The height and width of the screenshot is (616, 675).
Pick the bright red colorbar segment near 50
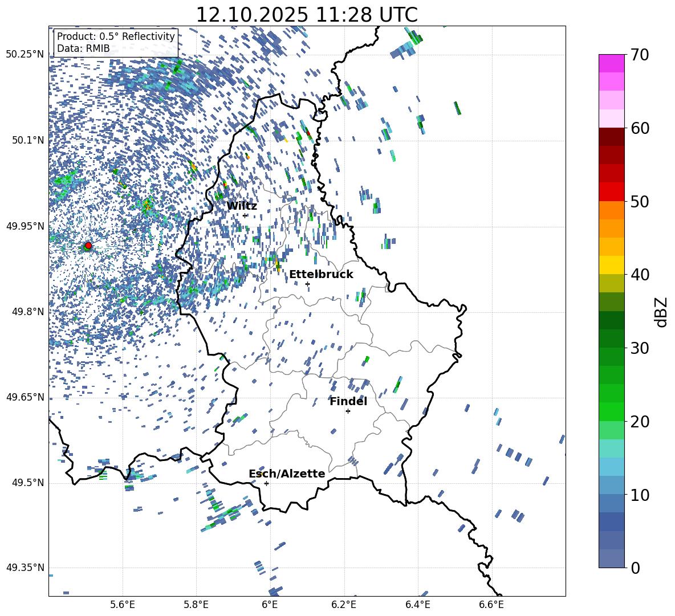pyautogui.click(x=612, y=191)
